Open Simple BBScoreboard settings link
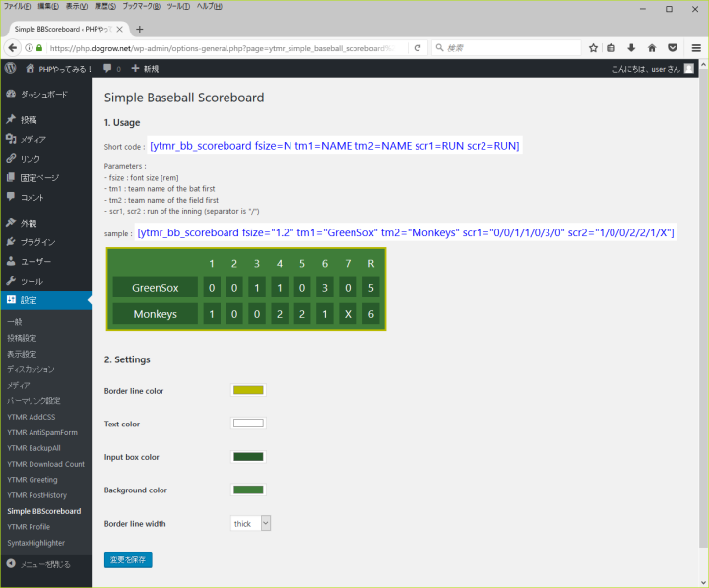The width and height of the screenshot is (709, 588). point(44,511)
